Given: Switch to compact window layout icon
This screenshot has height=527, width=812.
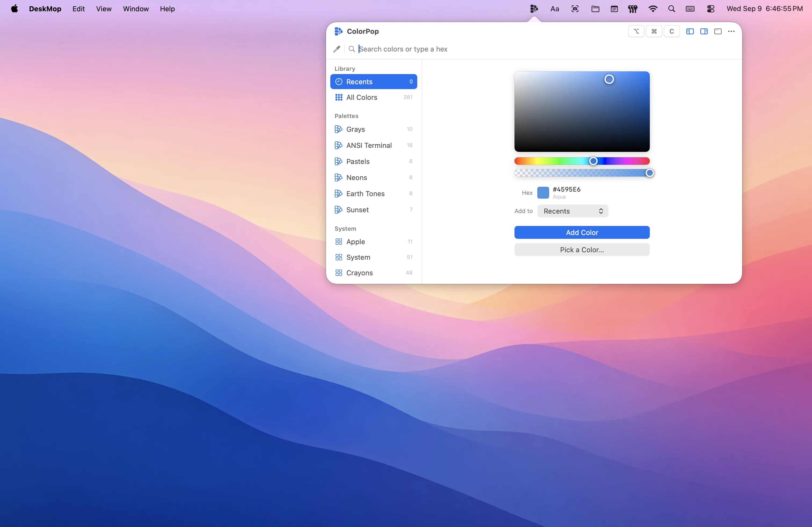Looking at the screenshot, I should (718, 31).
